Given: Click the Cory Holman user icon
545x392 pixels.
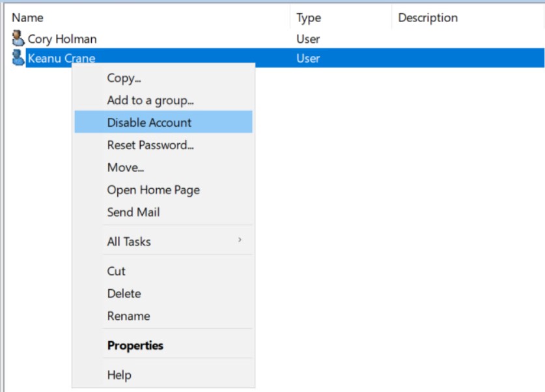Looking at the screenshot, I should click(x=18, y=38).
